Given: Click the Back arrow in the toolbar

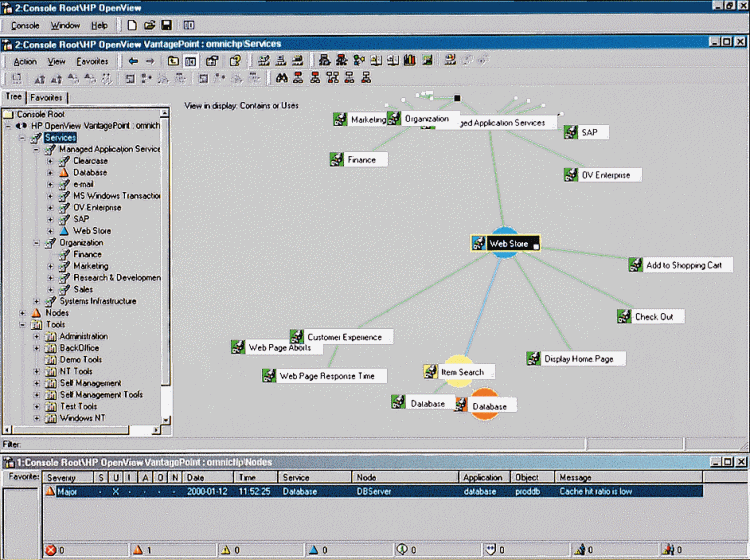Looking at the screenshot, I should tap(133, 61).
